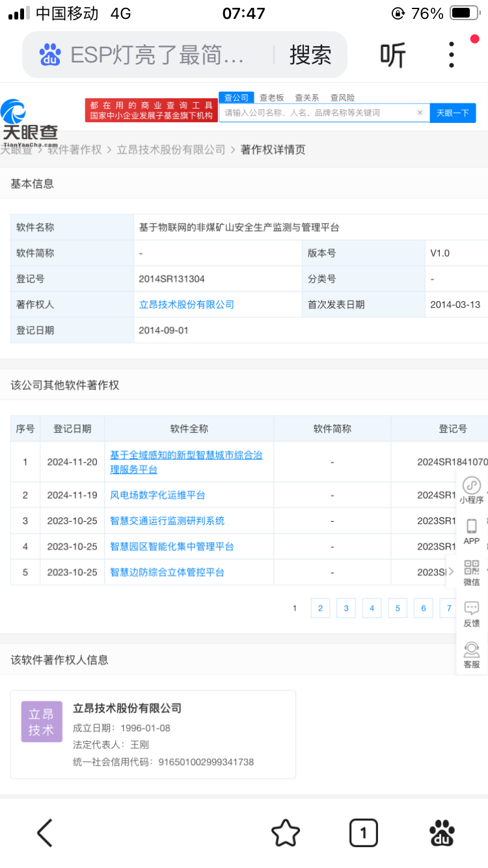Open the 基于全域感知的新型智慧城市 software link

pos(186,462)
